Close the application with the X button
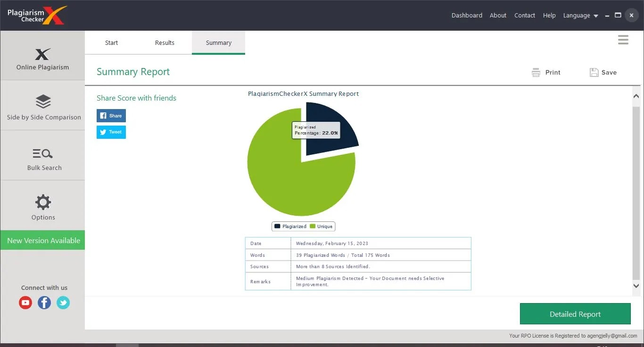The width and height of the screenshot is (644, 347). tap(631, 15)
